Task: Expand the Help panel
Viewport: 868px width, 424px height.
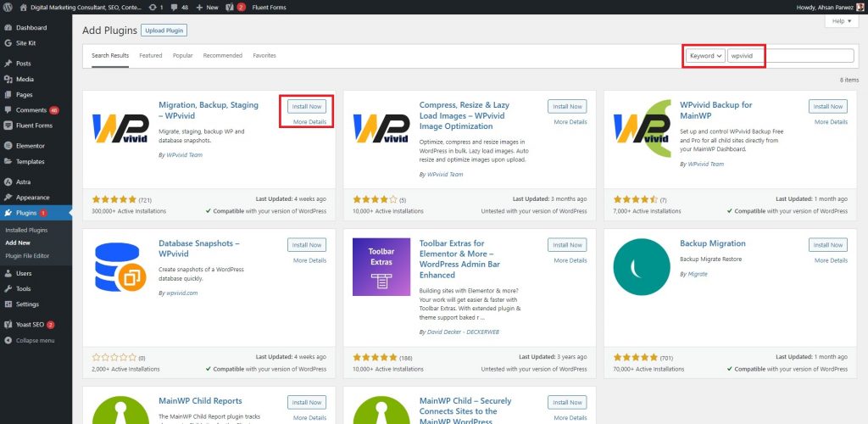Action: pos(842,21)
